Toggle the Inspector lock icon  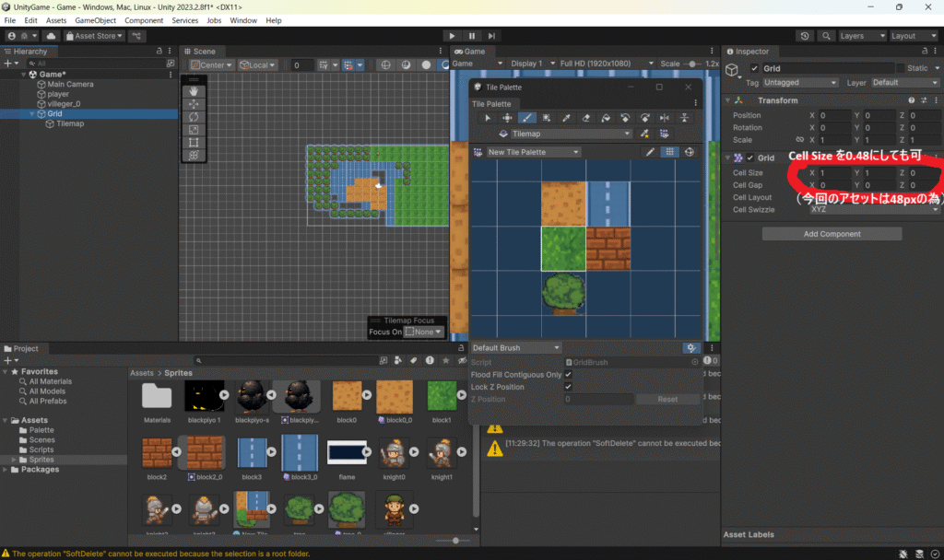tap(925, 52)
